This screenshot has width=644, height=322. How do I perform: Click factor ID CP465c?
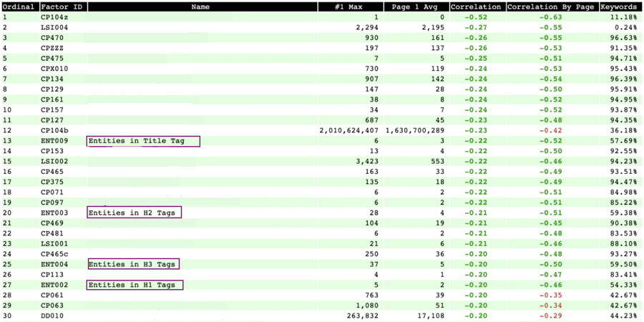tap(54, 254)
